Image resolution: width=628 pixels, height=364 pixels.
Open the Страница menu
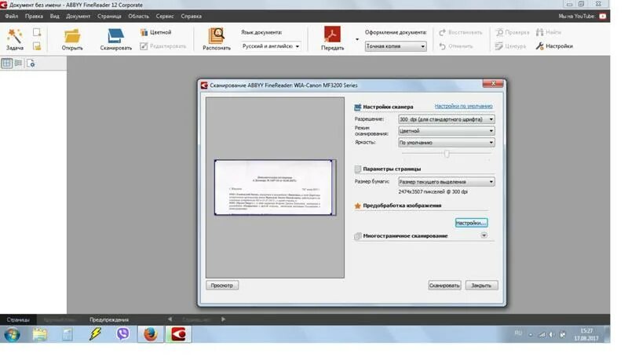[x=109, y=16]
